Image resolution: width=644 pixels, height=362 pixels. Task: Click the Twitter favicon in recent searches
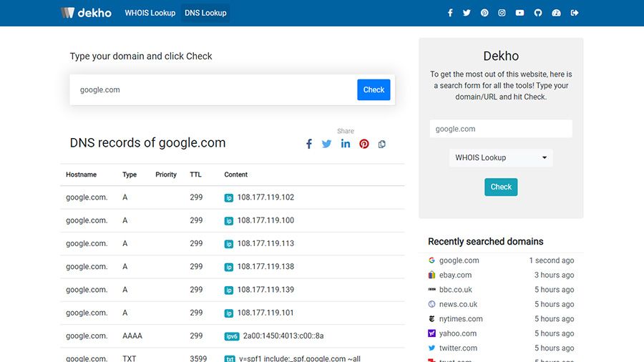(x=431, y=348)
